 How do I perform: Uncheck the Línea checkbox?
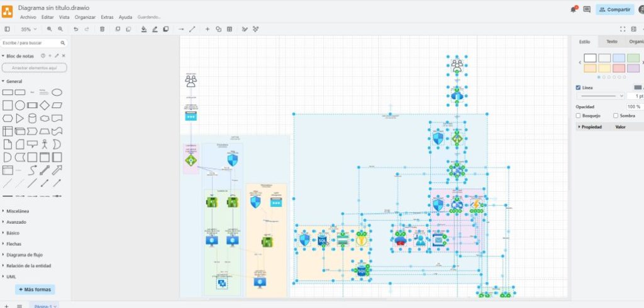(579, 87)
